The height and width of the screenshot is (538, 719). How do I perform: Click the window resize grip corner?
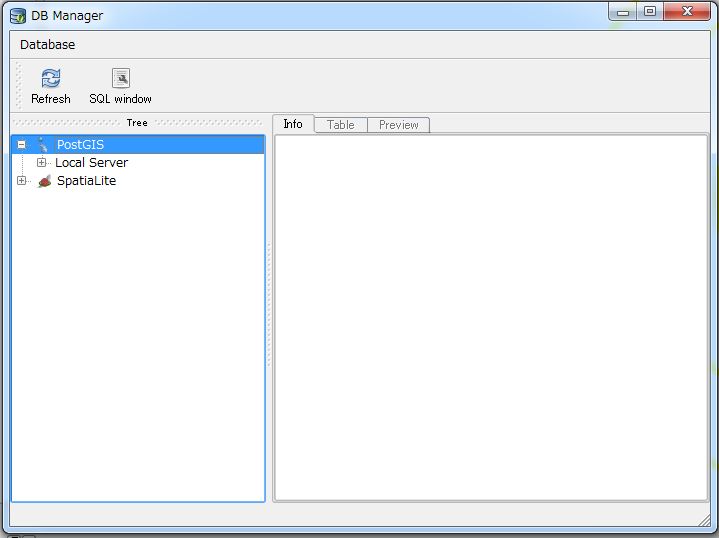click(x=704, y=520)
